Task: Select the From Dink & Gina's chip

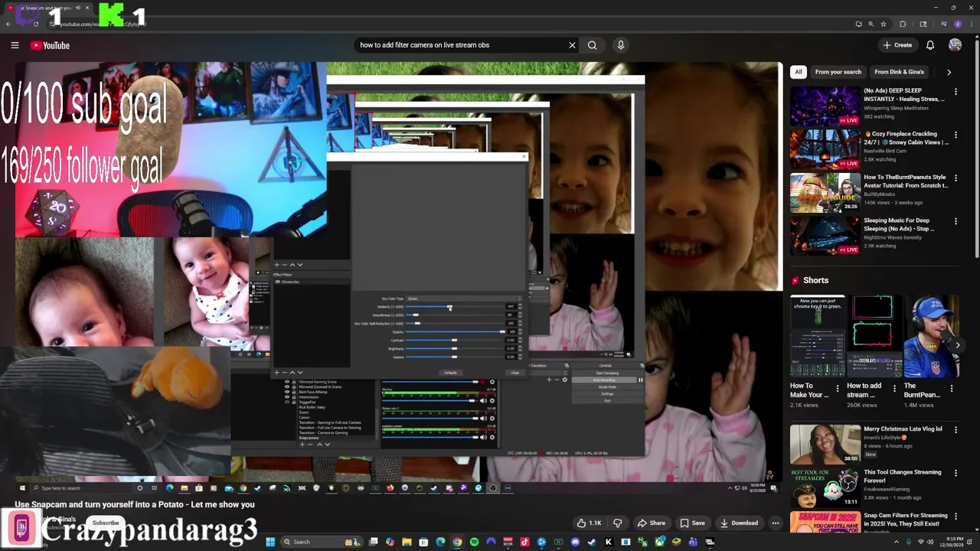Action: tap(899, 72)
